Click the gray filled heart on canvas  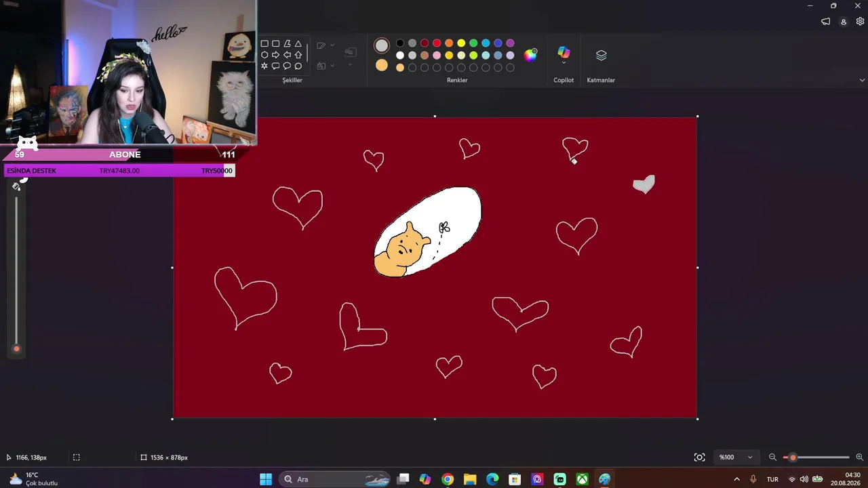[644, 184]
